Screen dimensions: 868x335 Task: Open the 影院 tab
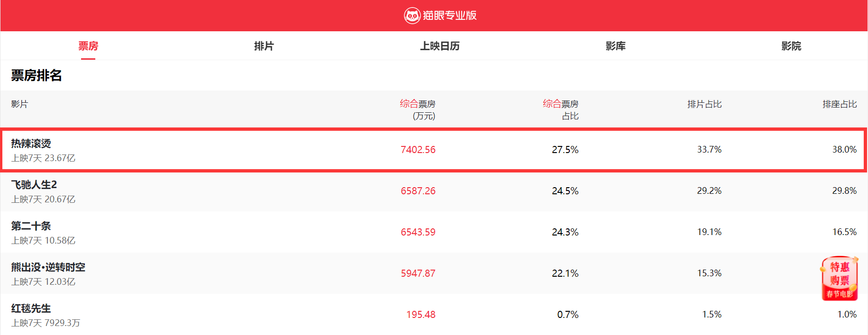coord(791,46)
